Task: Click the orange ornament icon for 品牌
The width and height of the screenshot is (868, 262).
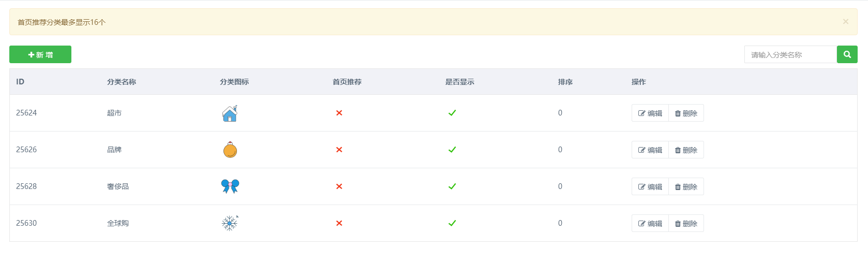Action: tap(230, 150)
